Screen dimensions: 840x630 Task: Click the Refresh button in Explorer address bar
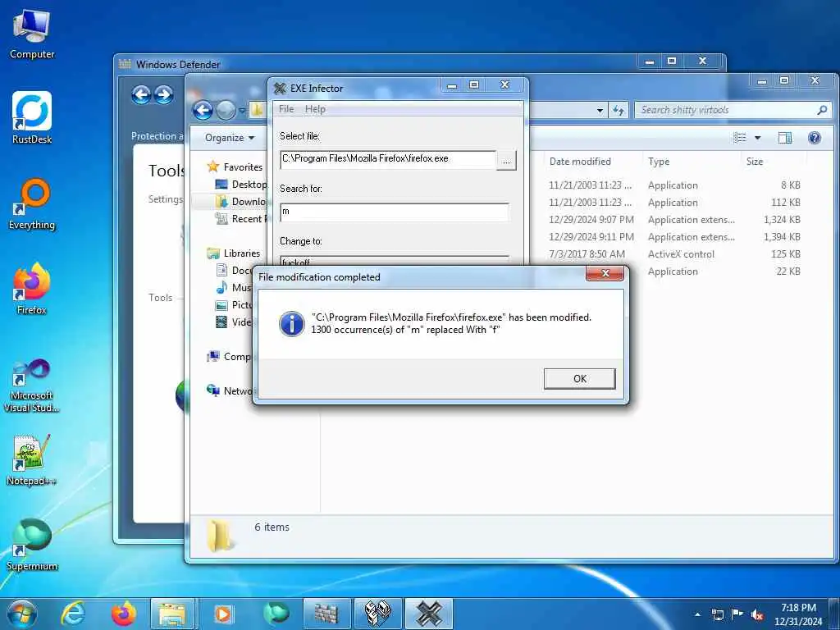(x=619, y=111)
